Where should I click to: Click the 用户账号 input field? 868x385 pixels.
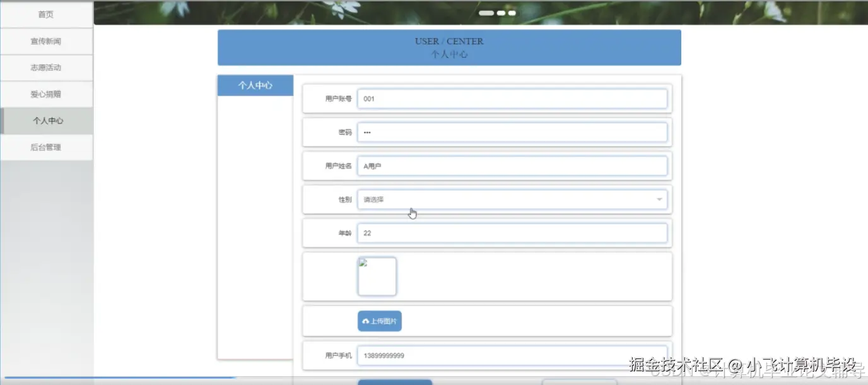[512, 98]
